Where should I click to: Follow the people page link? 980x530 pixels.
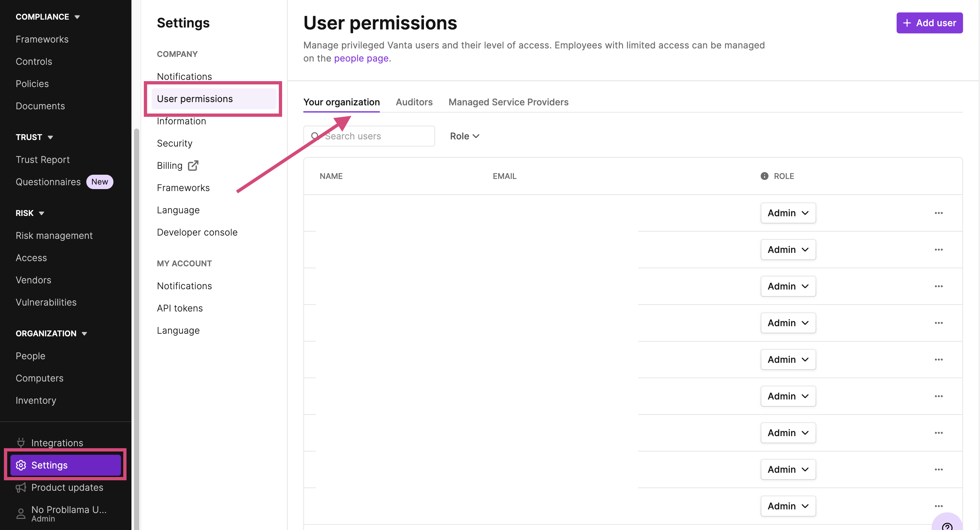(x=361, y=58)
